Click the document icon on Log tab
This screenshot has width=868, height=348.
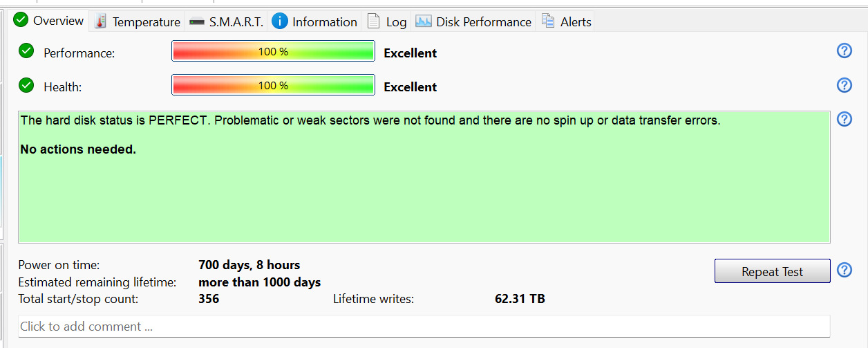click(x=373, y=21)
